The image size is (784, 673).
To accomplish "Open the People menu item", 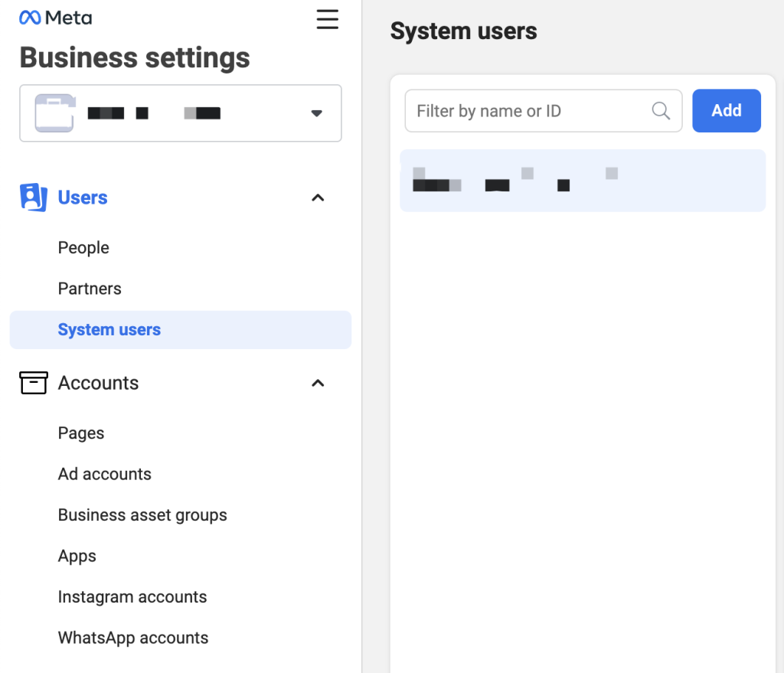I will (83, 247).
